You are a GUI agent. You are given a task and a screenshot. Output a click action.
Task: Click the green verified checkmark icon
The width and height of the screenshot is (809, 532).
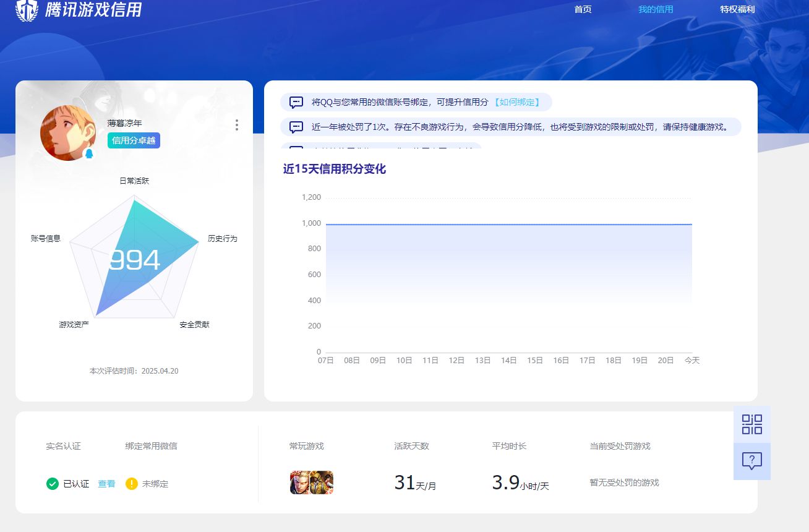(x=53, y=484)
